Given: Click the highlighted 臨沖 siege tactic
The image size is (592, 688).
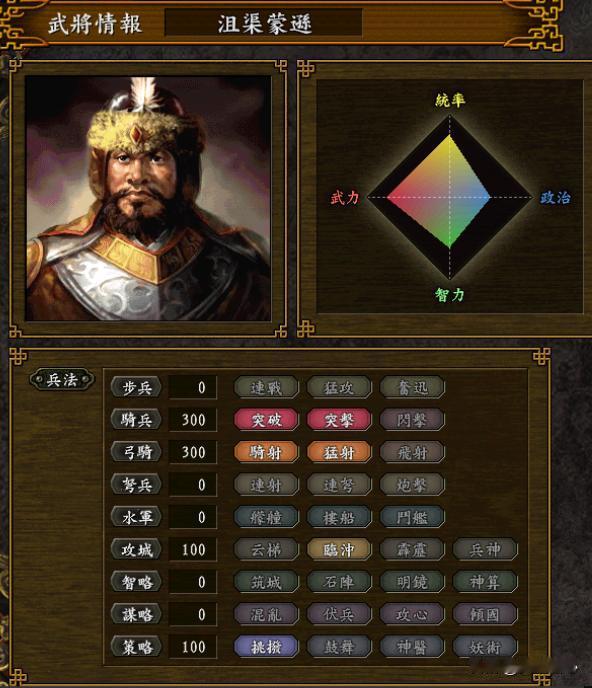Looking at the screenshot, I should 339,549.
